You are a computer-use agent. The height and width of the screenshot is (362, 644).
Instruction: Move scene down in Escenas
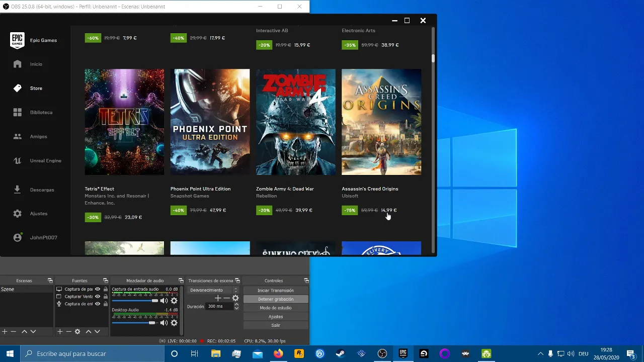[33, 331]
